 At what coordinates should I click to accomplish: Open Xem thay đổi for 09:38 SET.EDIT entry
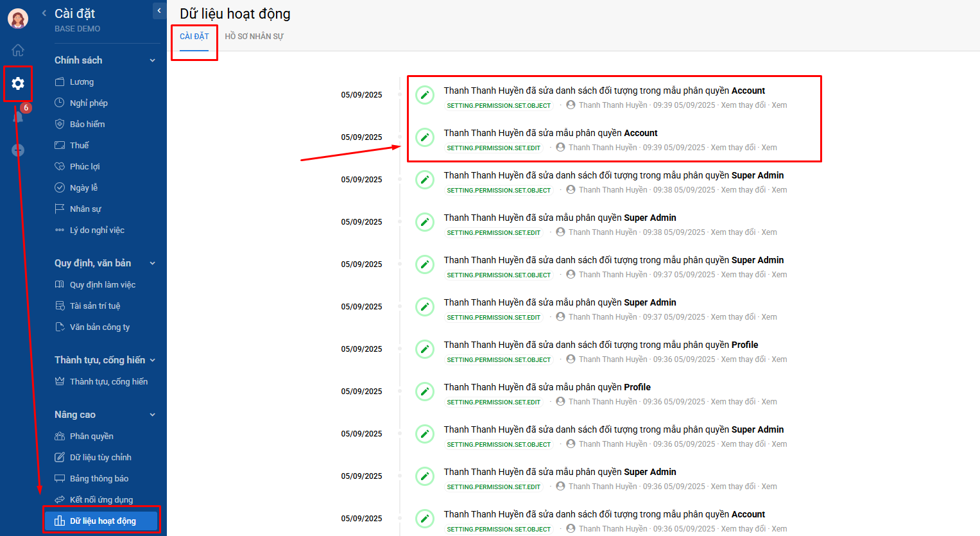point(733,232)
